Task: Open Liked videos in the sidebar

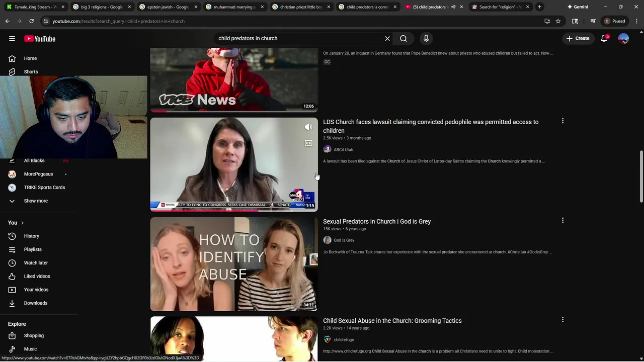Action: (x=37, y=277)
